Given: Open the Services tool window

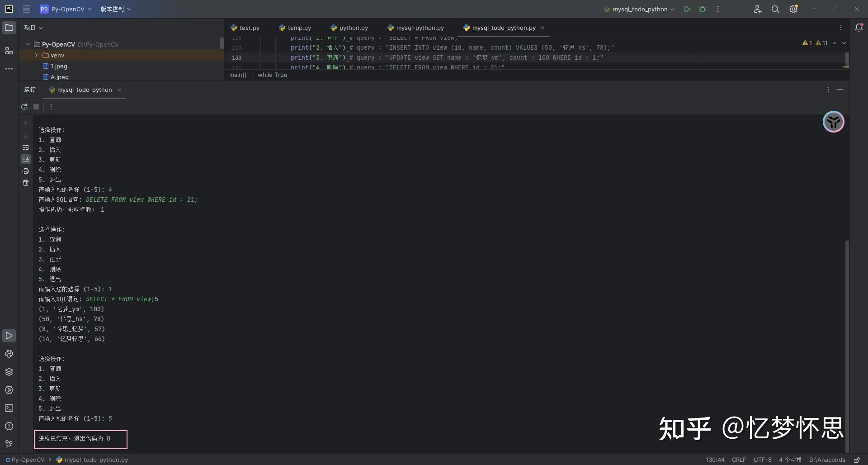Looking at the screenshot, I should [x=9, y=390].
